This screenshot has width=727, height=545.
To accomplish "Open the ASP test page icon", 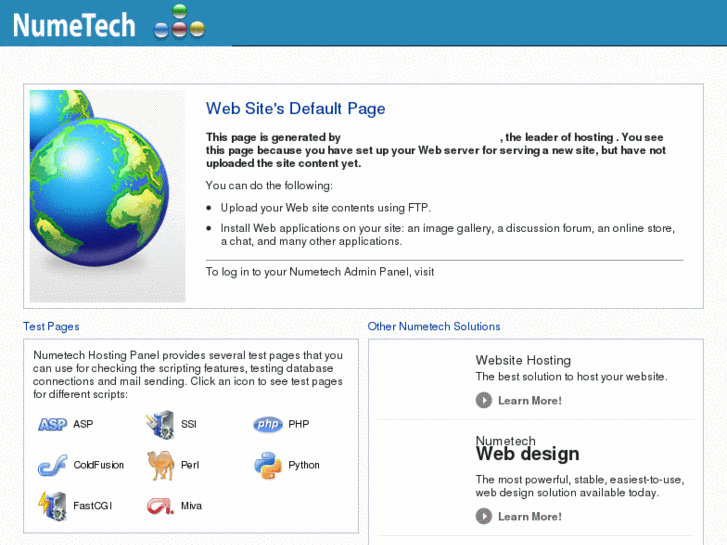I will tap(52, 424).
